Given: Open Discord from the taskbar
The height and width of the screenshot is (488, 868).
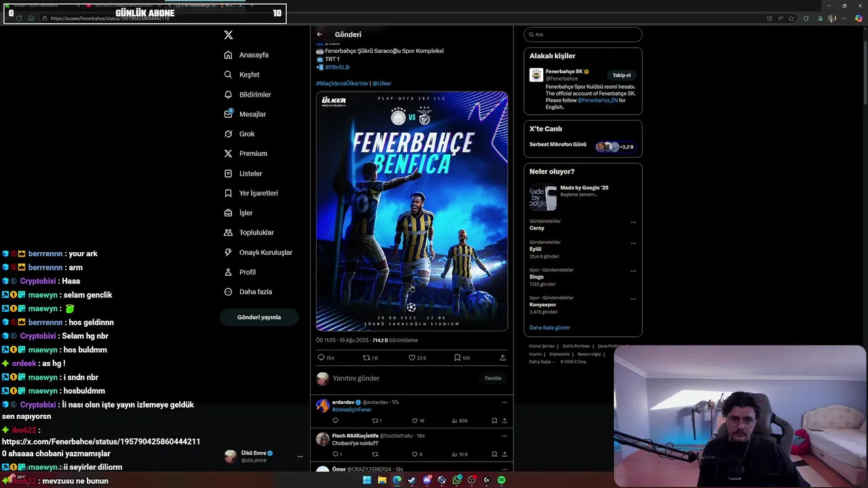Looking at the screenshot, I should [x=427, y=480].
